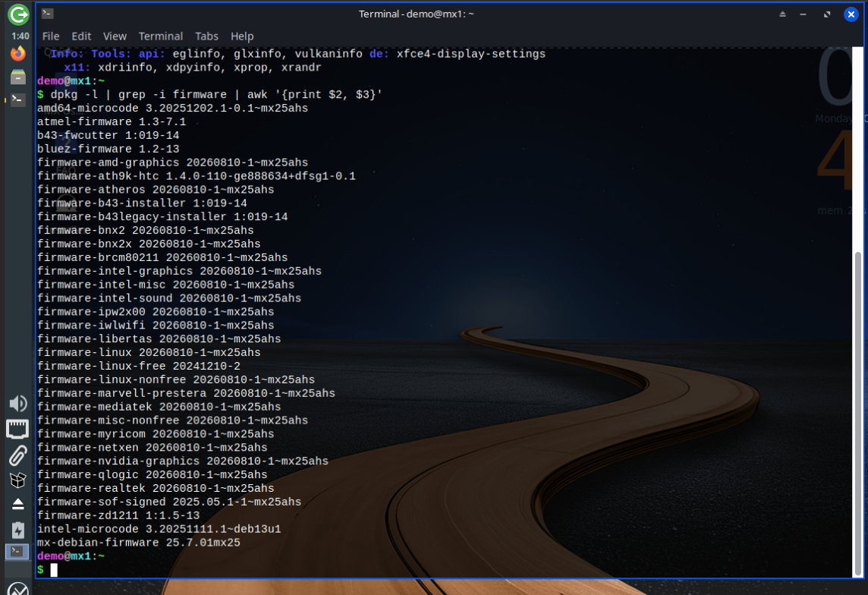
Task: Minimize the Terminal window
Action: 803,14
